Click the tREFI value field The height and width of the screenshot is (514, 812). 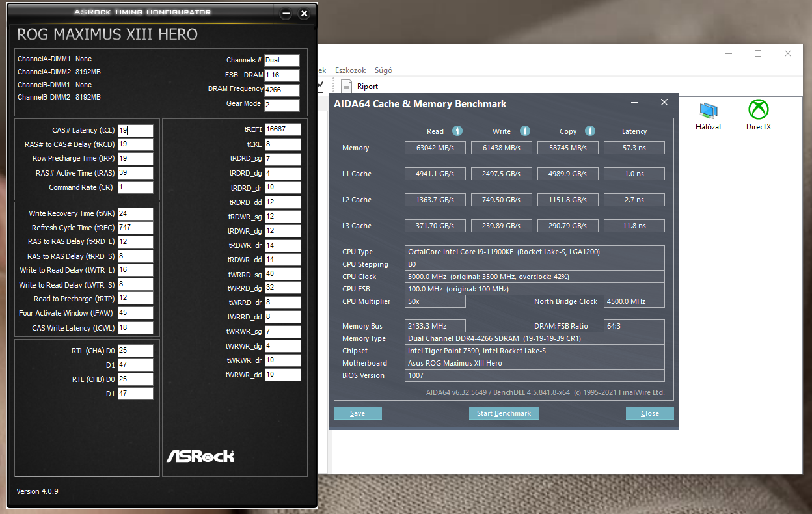click(283, 129)
